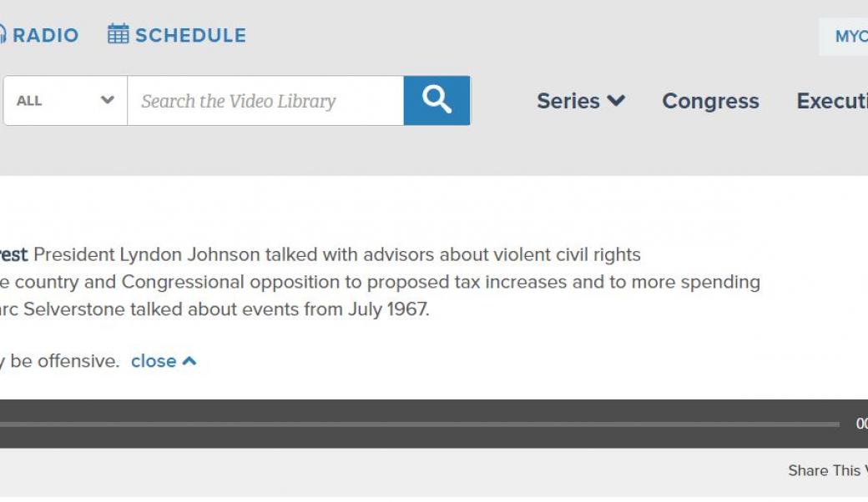Image resolution: width=868 pixels, height=502 pixels.
Task: Select the Executive menu item
Action: pos(831,101)
